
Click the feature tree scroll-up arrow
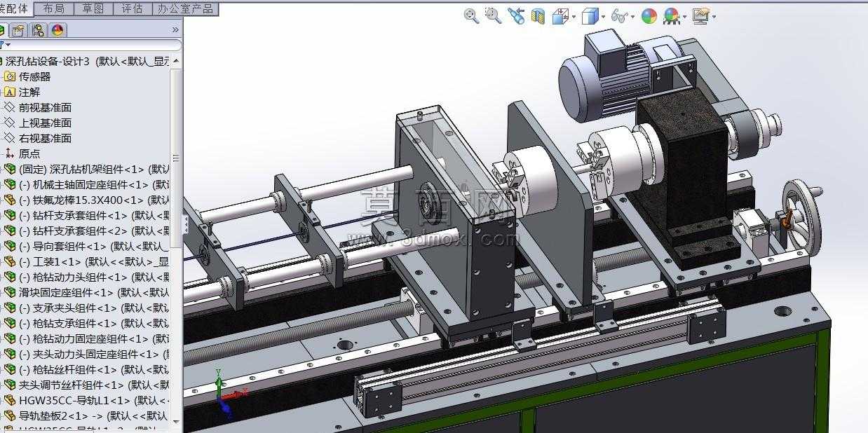click(x=176, y=61)
